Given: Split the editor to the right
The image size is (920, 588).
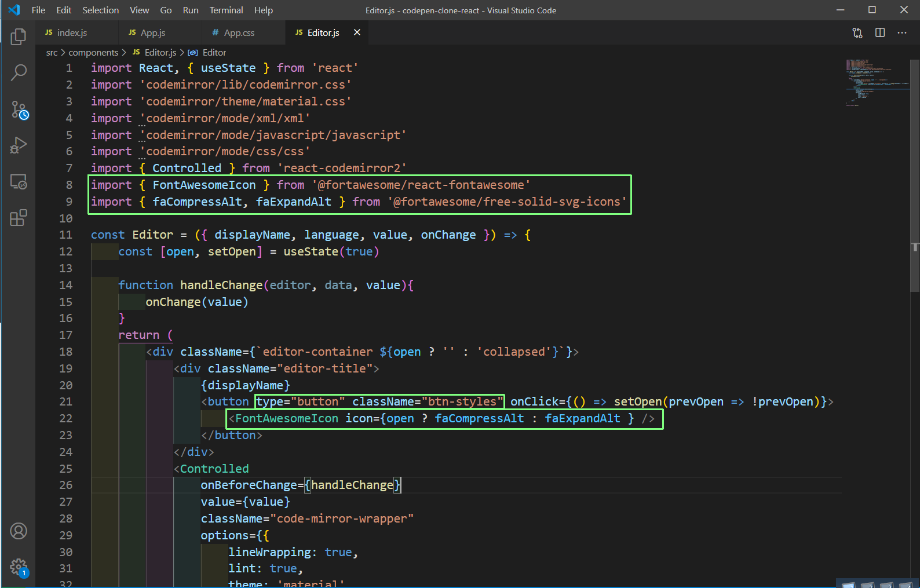Looking at the screenshot, I should click(880, 33).
